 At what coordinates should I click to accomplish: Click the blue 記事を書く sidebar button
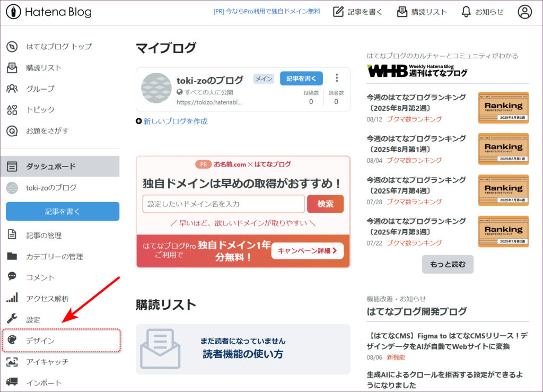tap(63, 211)
